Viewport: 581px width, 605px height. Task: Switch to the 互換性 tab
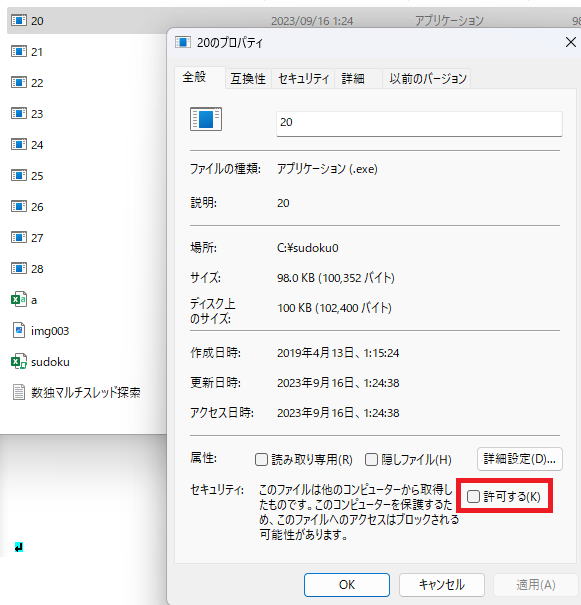pyautogui.click(x=248, y=79)
